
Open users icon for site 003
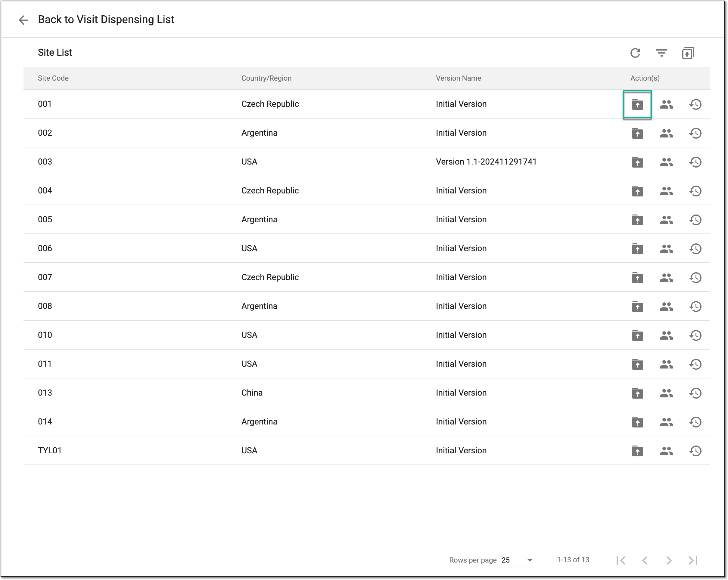point(666,162)
